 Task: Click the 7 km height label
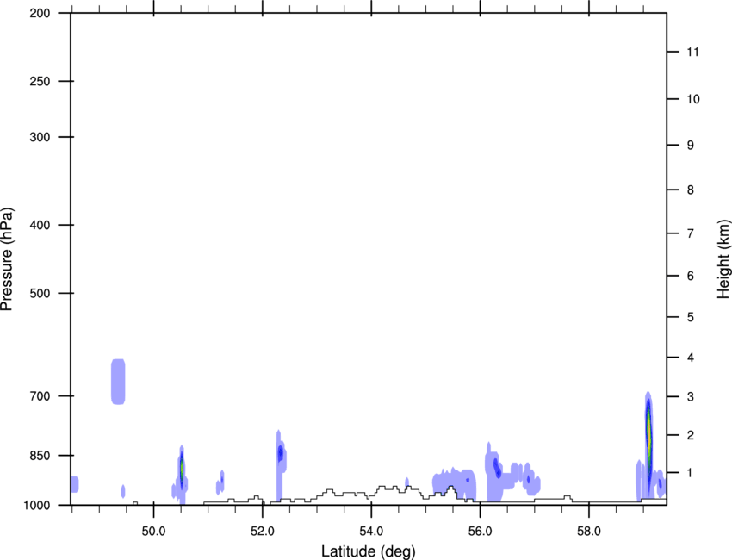690,233
